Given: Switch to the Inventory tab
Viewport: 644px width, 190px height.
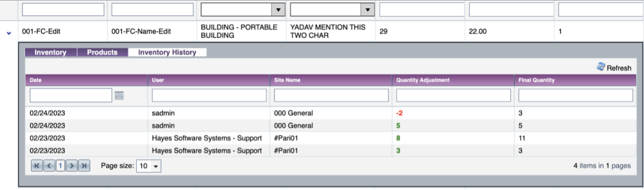Looking at the screenshot, I should (50, 52).
